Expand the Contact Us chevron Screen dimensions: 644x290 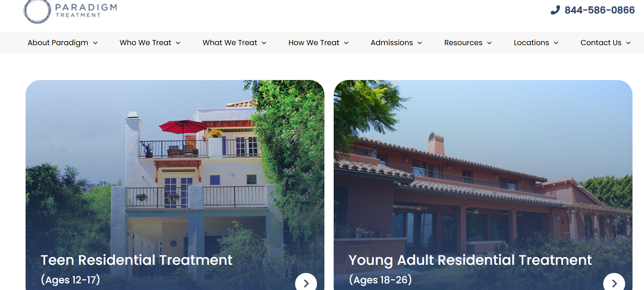628,43
